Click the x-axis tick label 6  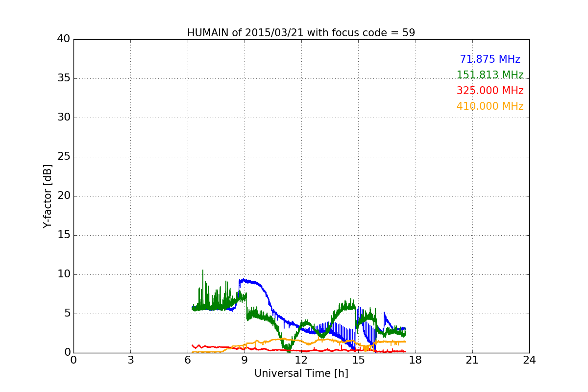187,360
